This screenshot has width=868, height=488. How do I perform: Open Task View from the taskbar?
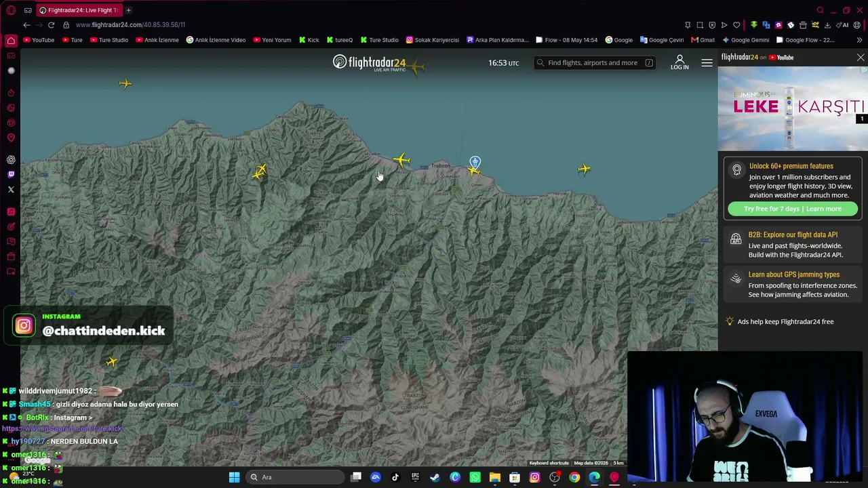[356, 477]
